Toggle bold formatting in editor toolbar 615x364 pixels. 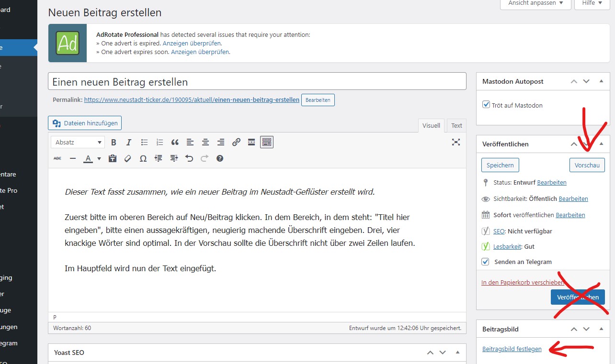[x=114, y=142]
